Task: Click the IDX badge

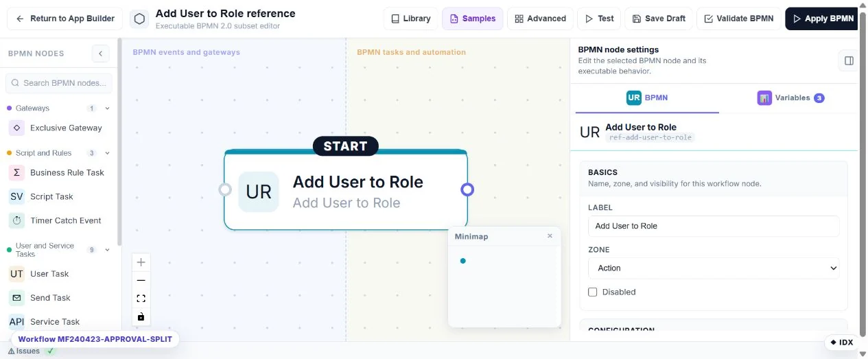Action: pyautogui.click(x=841, y=342)
